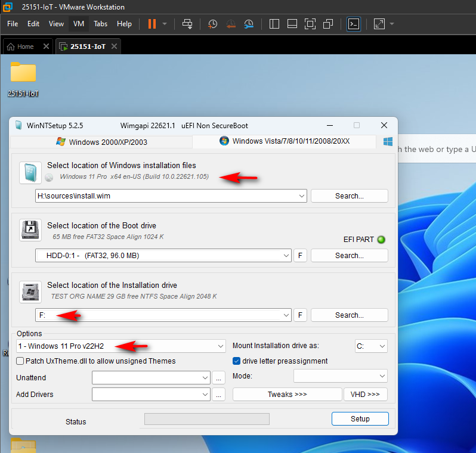The width and height of the screenshot is (476, 453).
Task: Click the F format button for boot drive
Action: [300, 256]
